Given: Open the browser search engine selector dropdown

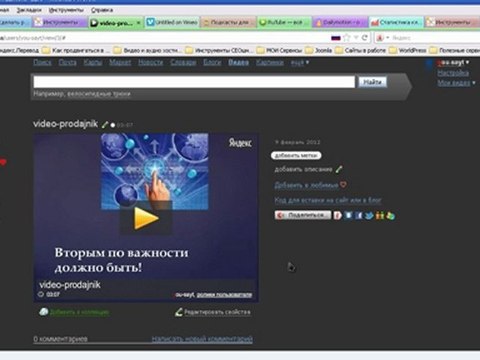Looking at the screenshot, I should pyautogui.click(x=382, y=38).
